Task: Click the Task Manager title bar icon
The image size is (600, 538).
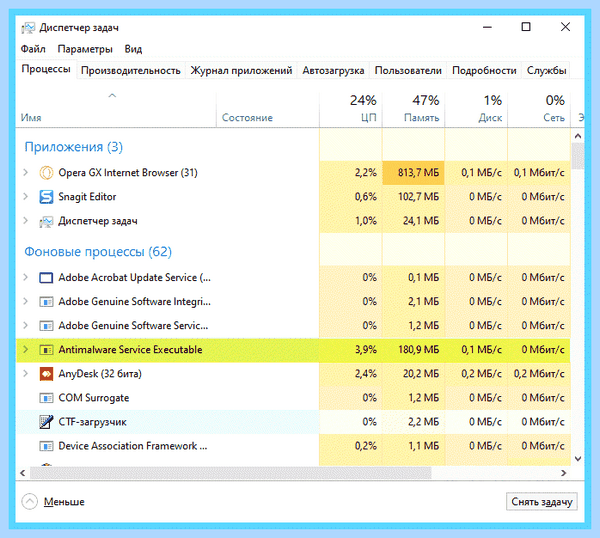Action: [28, 28]
